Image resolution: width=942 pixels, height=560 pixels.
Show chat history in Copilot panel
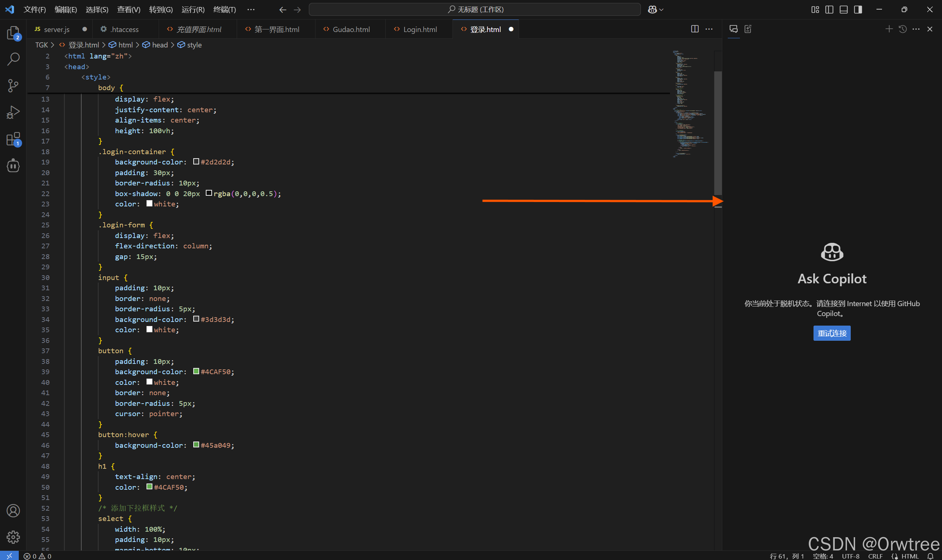[902, 29]
